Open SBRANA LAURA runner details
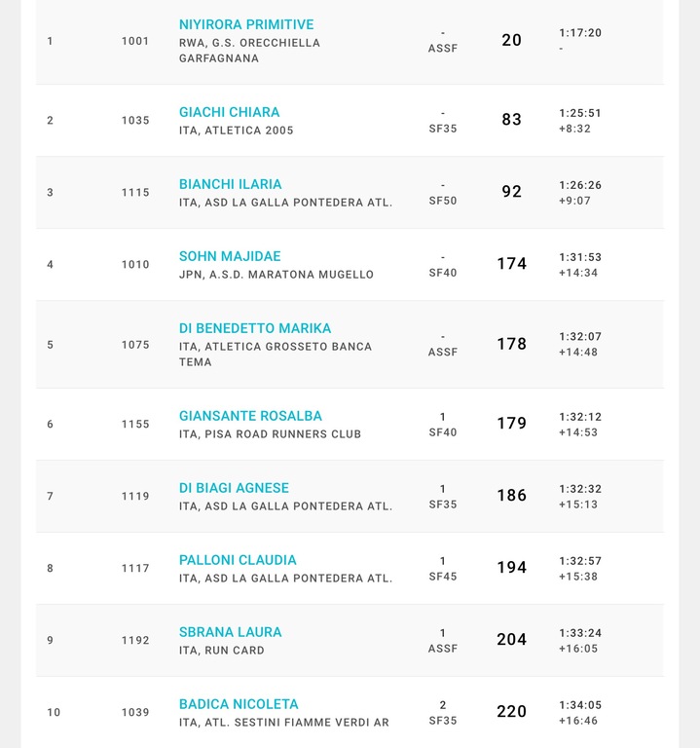 pos(231,632)
